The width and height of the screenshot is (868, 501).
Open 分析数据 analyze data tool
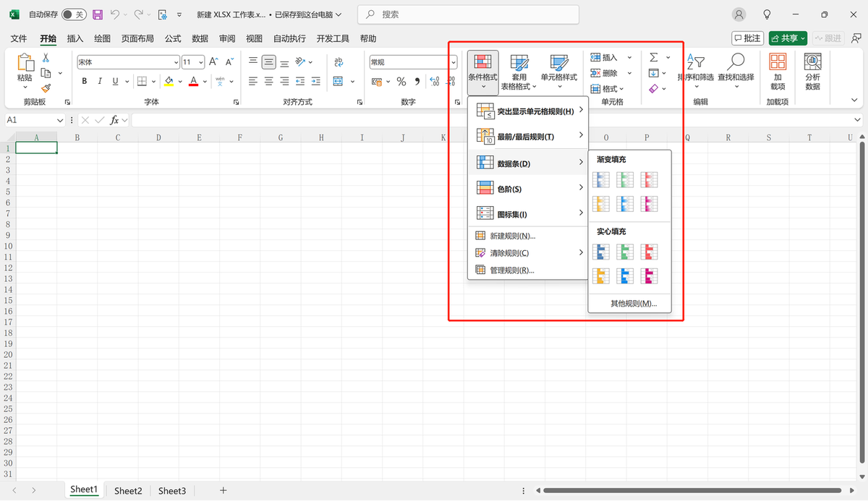coord(812,71)
